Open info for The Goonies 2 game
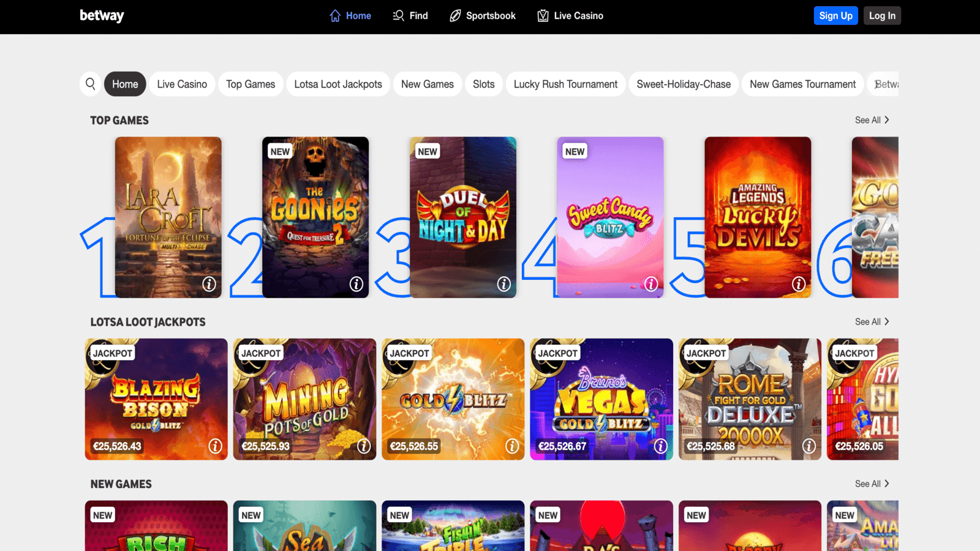The image size is (980, 551). [356, 284]
